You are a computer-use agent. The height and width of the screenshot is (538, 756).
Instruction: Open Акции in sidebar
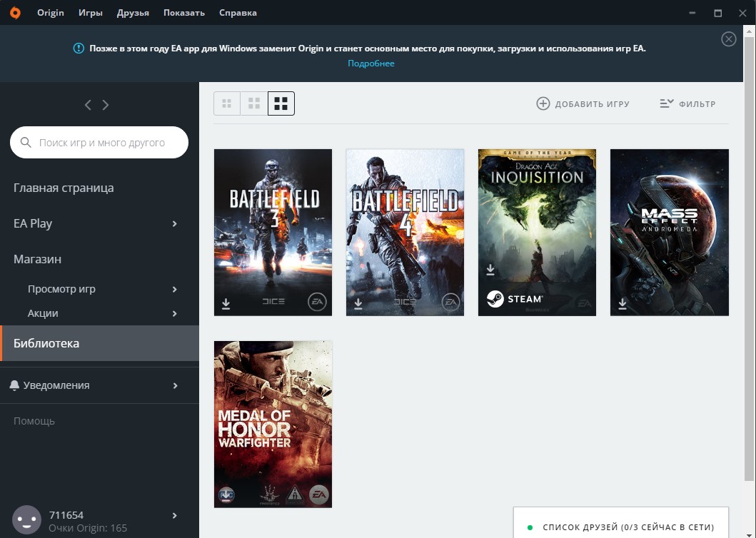43,313
